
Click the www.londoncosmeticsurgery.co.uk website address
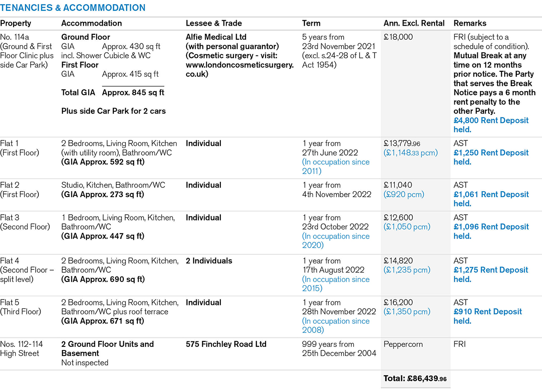pos(239,69)
